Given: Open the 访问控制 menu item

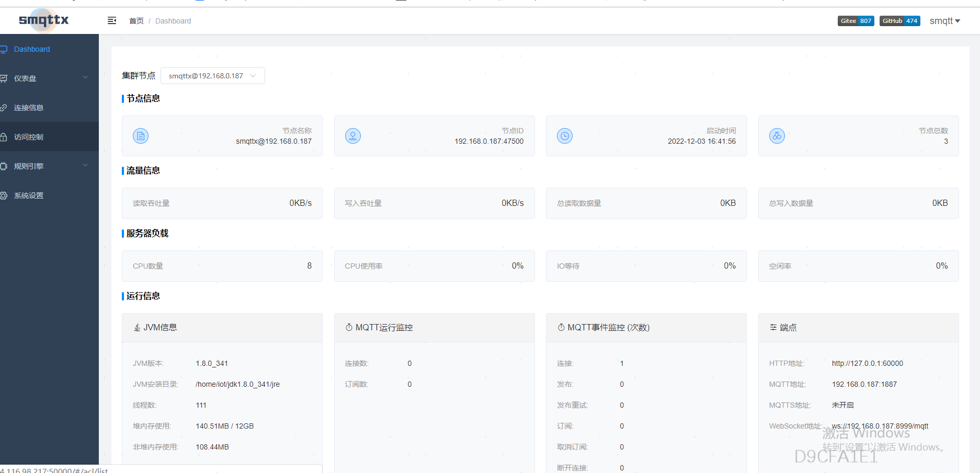Looking at the screenshot, I should coord(49,137).
